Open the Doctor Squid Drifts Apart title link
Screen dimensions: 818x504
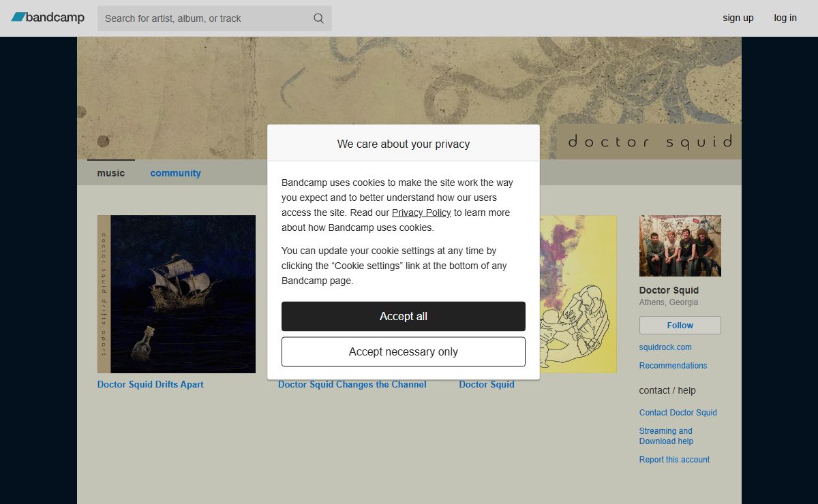click(x=151, y=384)
